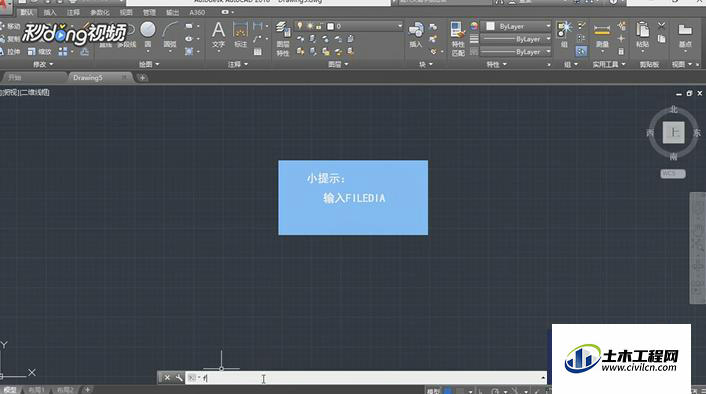Click the command line input field
This screenshot has height=394, width=706.
tap(366, 378)
